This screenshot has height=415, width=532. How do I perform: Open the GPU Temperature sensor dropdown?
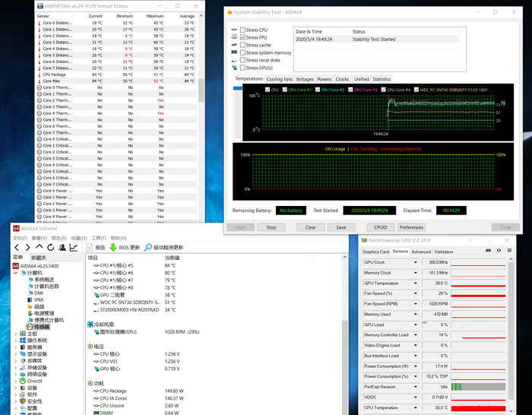415,283
